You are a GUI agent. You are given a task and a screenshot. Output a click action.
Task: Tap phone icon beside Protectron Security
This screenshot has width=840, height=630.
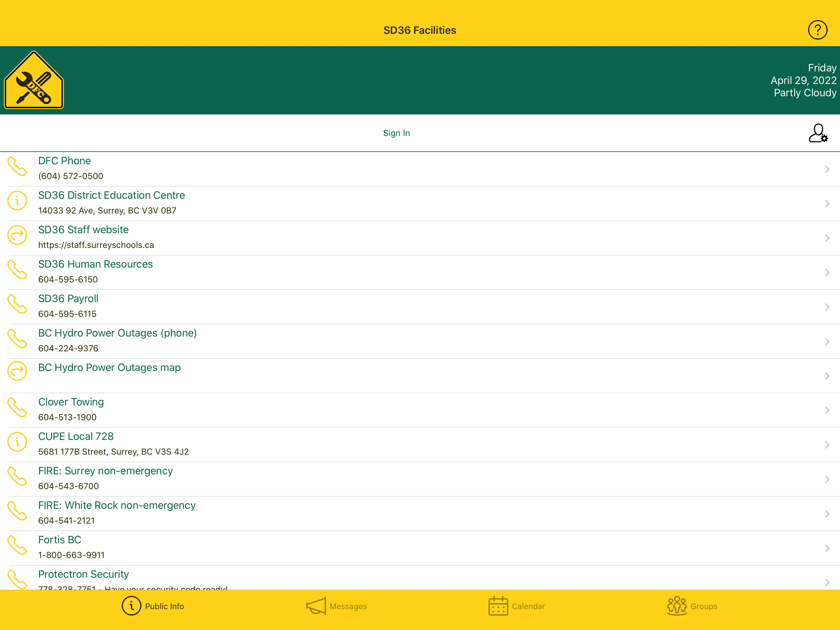(18, 580)
